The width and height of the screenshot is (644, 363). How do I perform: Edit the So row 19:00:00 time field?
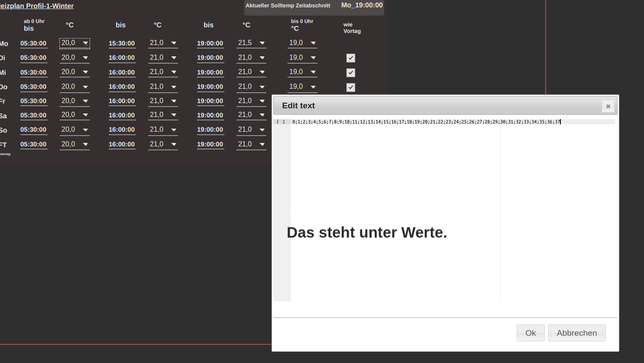(x=210, y=130)
